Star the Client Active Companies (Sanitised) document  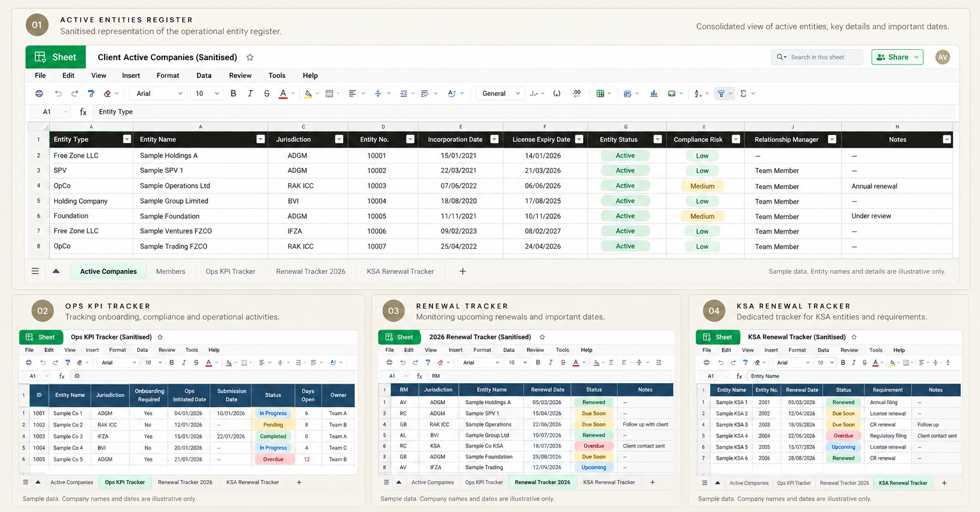[250, 57]
